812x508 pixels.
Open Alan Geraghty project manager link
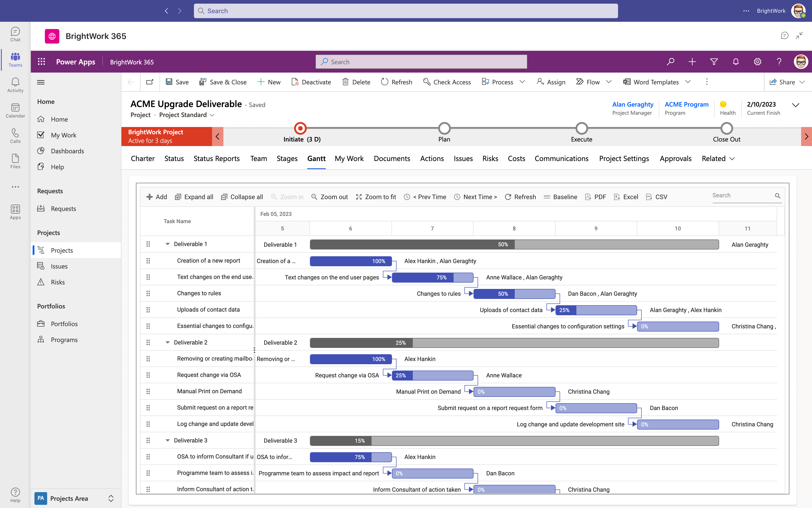[633, 104]
